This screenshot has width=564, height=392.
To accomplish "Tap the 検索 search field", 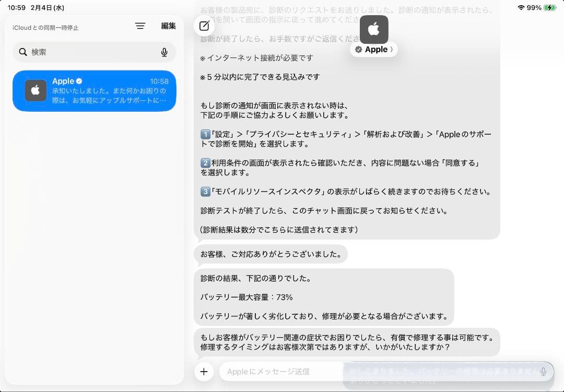I will [78, 52].
